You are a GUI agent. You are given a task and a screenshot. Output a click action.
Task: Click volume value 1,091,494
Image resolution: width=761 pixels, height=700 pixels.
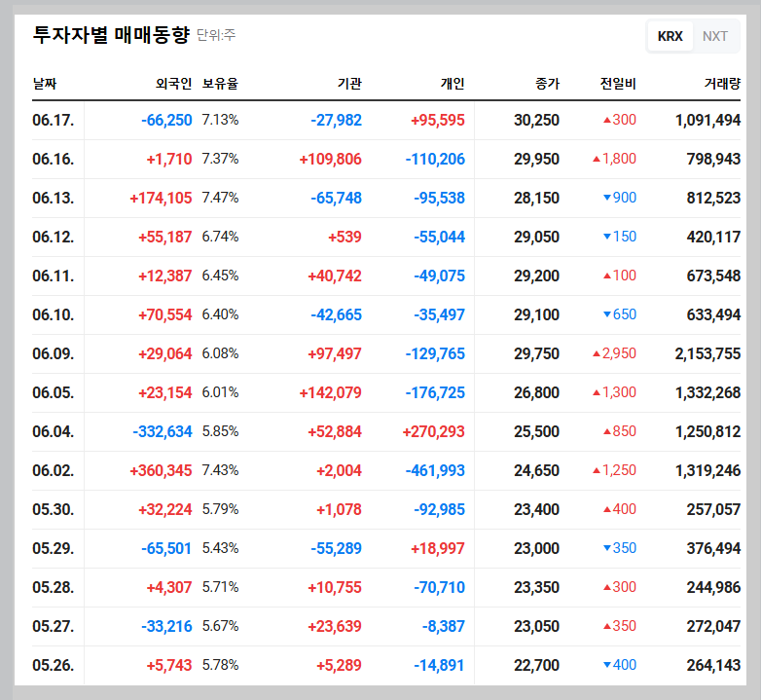click(708, 120)
